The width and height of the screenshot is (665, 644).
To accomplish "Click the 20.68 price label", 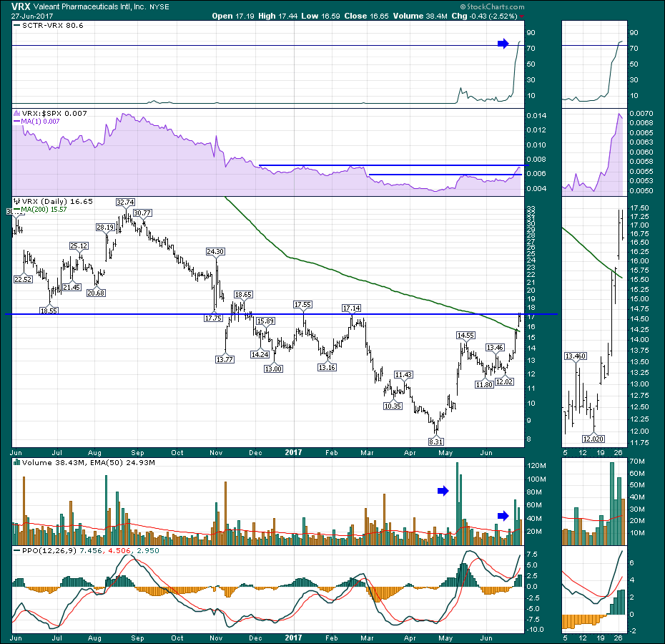I will [96, 293].
